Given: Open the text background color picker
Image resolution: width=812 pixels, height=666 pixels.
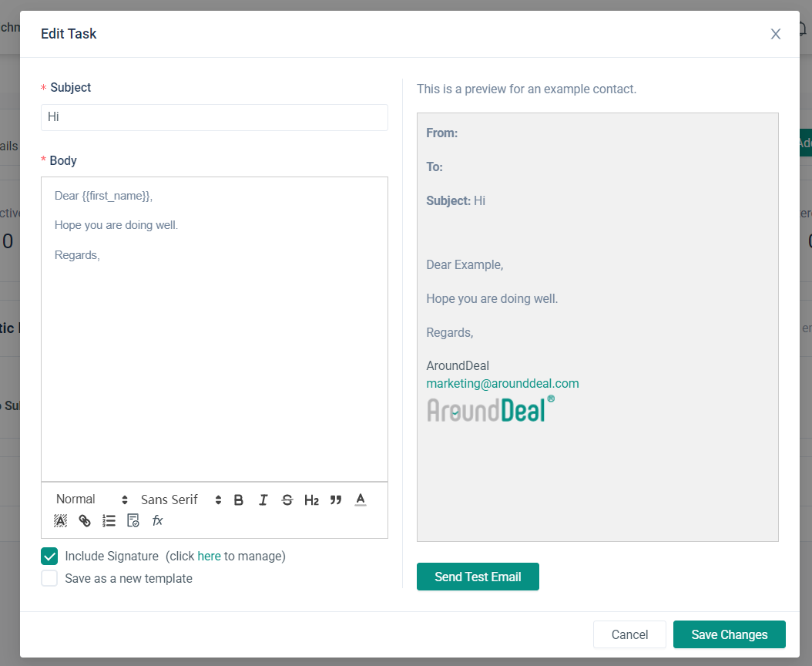Looking at the screenshot, I should 61,521.
